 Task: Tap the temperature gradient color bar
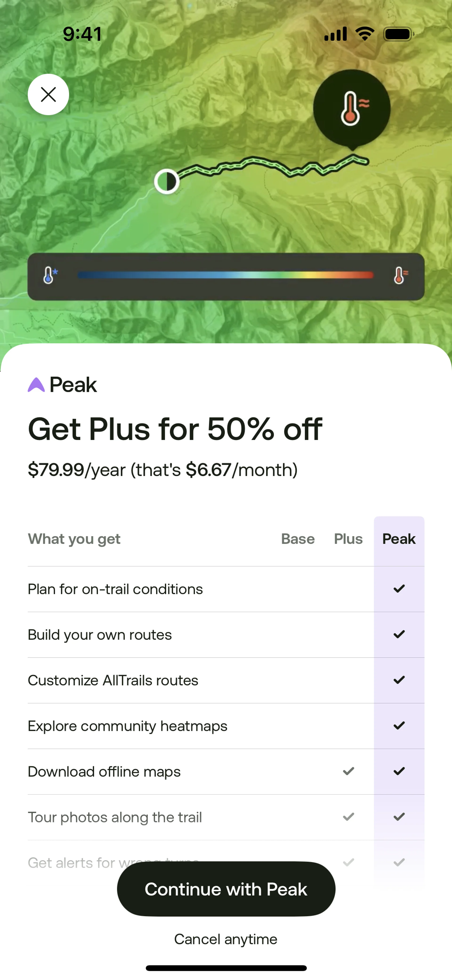coord(225,275)
